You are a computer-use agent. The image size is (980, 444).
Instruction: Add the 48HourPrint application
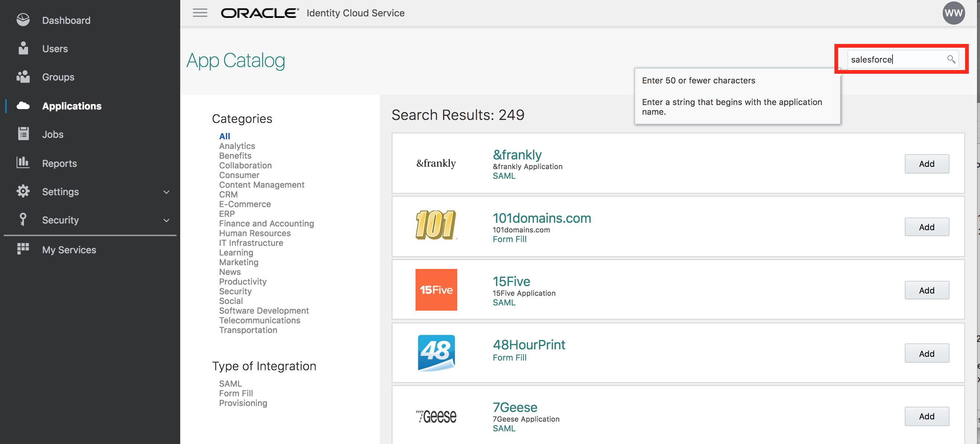click(x=926, y=353)
